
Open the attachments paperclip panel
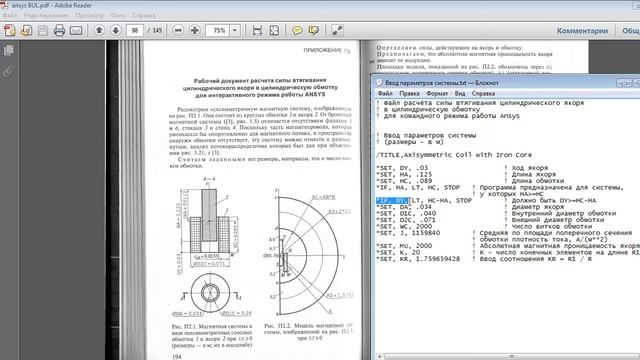9,72
